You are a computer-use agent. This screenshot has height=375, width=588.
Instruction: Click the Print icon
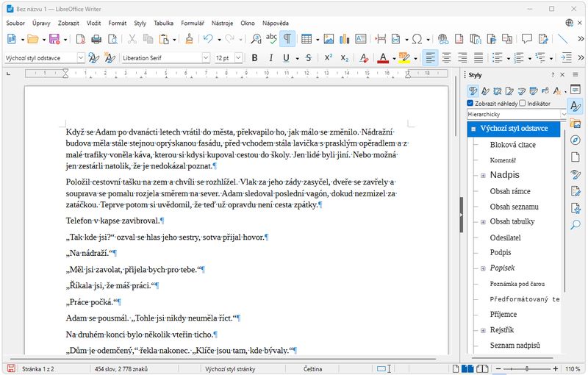96,39
